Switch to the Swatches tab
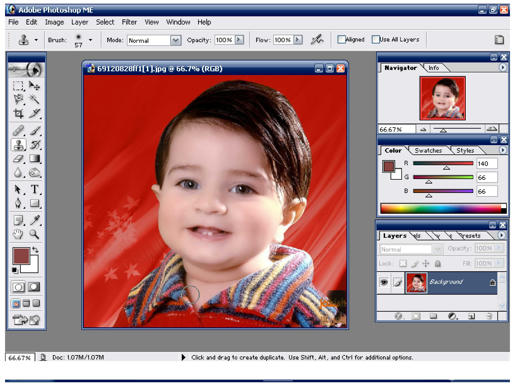The width and height of the screenshot is (515, 386). click(428, 150)
